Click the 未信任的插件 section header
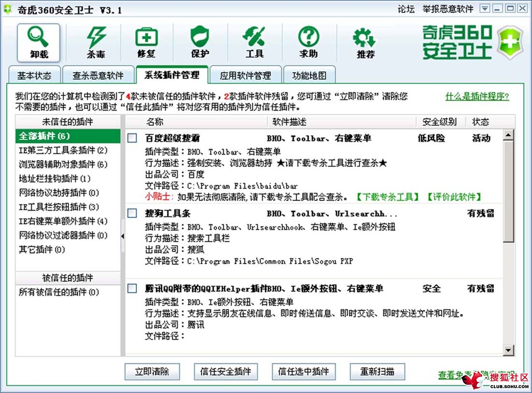532x393 pixels. pyautogui.click(x=68, y=122)
